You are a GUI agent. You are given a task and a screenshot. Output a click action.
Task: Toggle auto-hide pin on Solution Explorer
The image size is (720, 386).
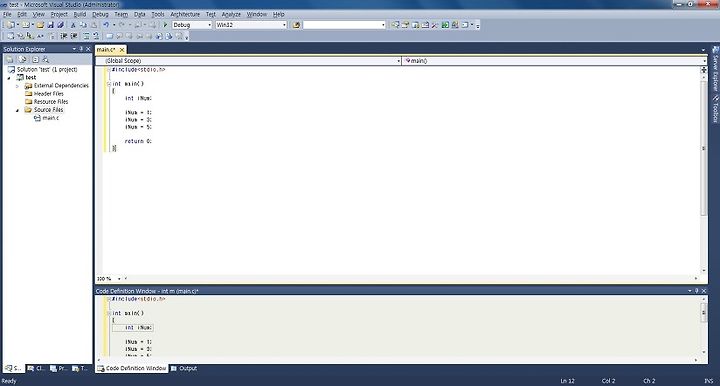point(81,49)
